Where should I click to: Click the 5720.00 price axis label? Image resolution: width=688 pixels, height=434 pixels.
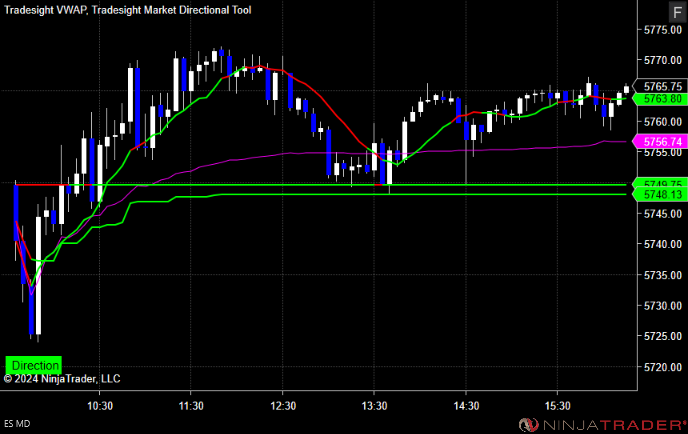click(663, 367)
